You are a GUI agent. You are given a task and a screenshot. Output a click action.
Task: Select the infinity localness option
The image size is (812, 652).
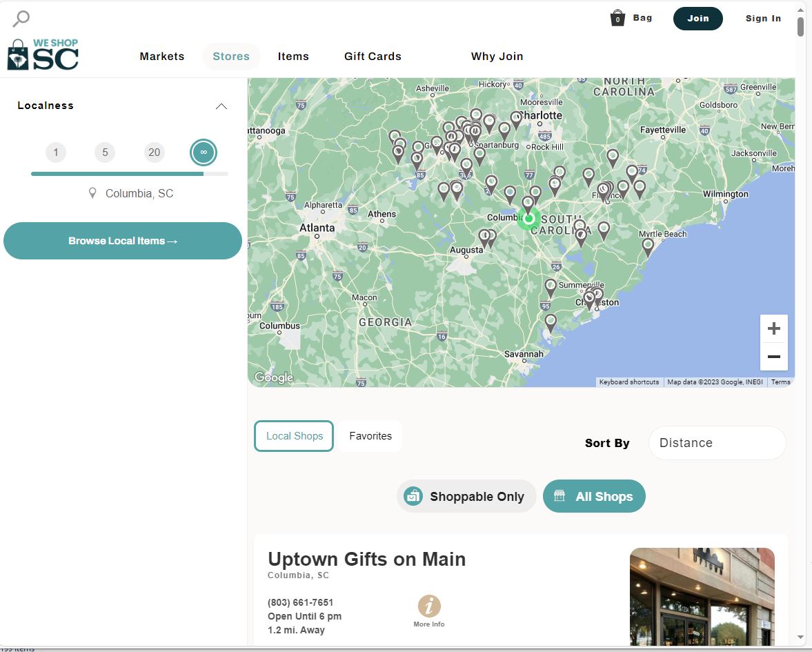tap(203, 152)
